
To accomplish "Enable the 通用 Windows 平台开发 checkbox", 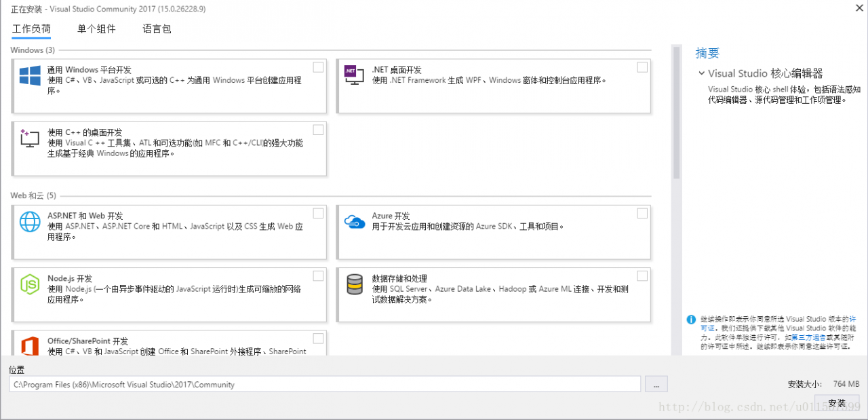I will tap(318, 67).
